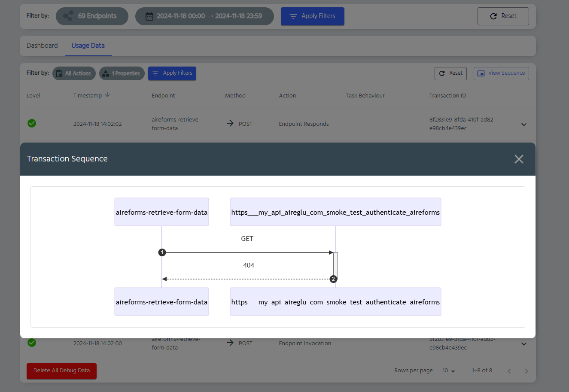Click the top aireforms-retrieve-form-data sequence box
The image size is (569, 392).
pyautogui.click(x=161, y=212)
